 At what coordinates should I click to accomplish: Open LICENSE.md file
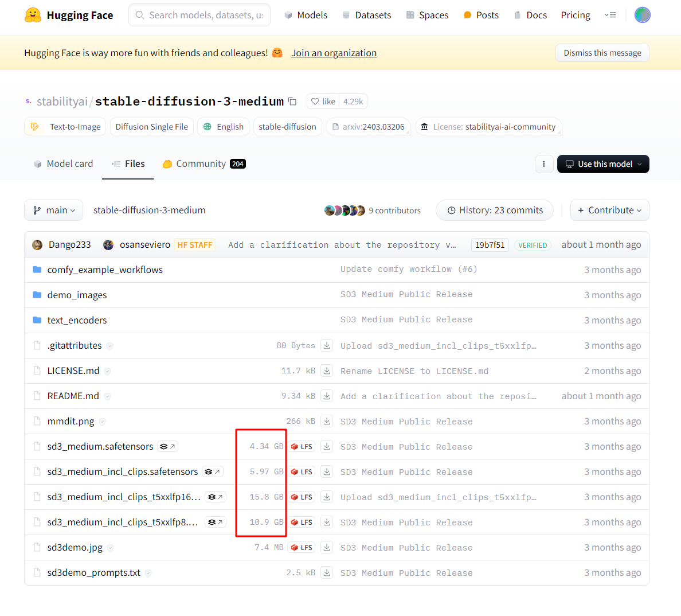pos(73,371)
